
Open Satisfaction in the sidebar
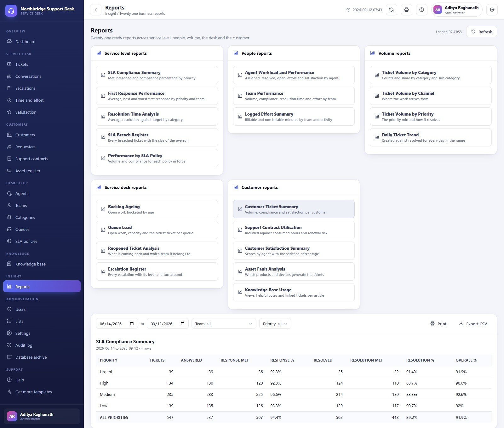tap(42, 112)
